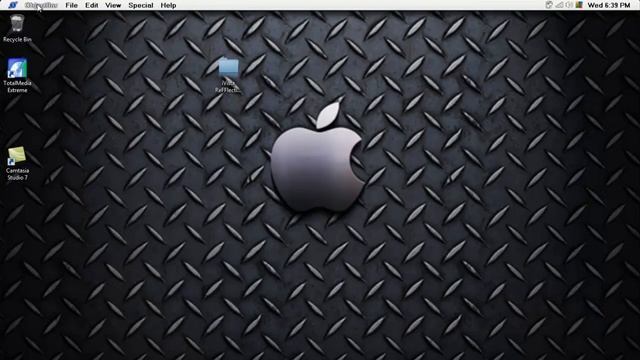Viewport: 640px width, 360px height.
Task: Click the first gray tray icon
Action: pos(549,5)
